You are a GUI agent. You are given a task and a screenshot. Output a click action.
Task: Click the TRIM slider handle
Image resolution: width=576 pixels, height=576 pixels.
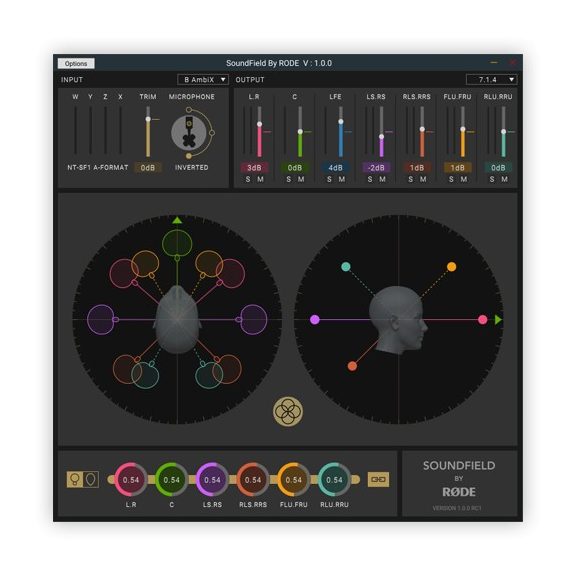click(x=148, y=119)
